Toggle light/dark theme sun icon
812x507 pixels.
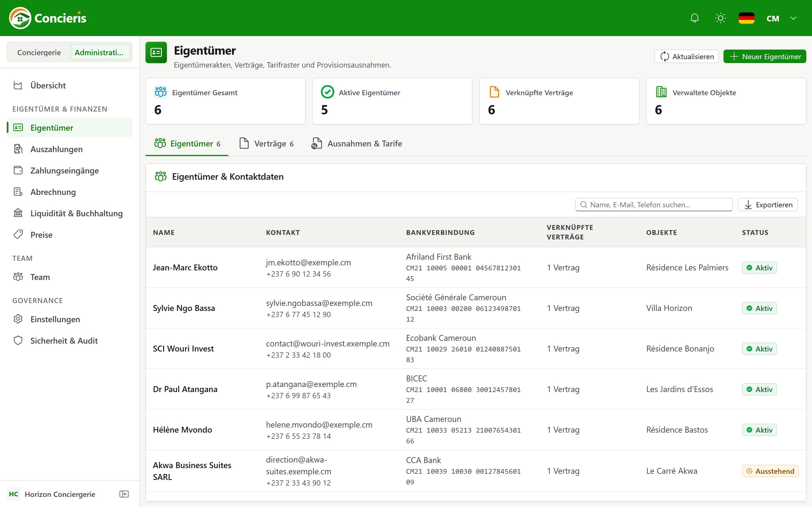coord(720,18)
